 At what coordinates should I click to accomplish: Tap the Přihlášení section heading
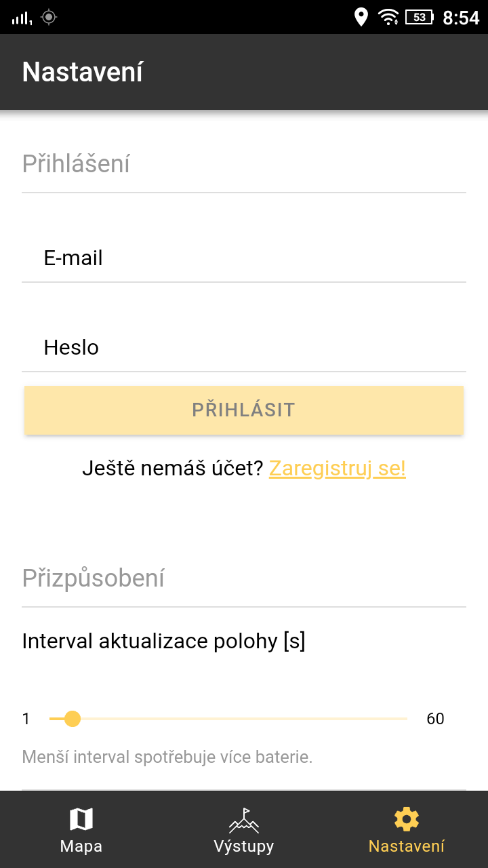pyautogui.click(x=76, y=164)
